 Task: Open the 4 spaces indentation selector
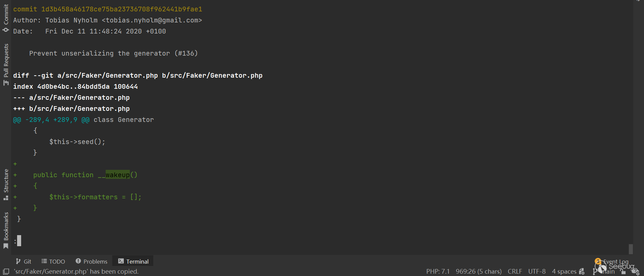(x=564, y=271)
